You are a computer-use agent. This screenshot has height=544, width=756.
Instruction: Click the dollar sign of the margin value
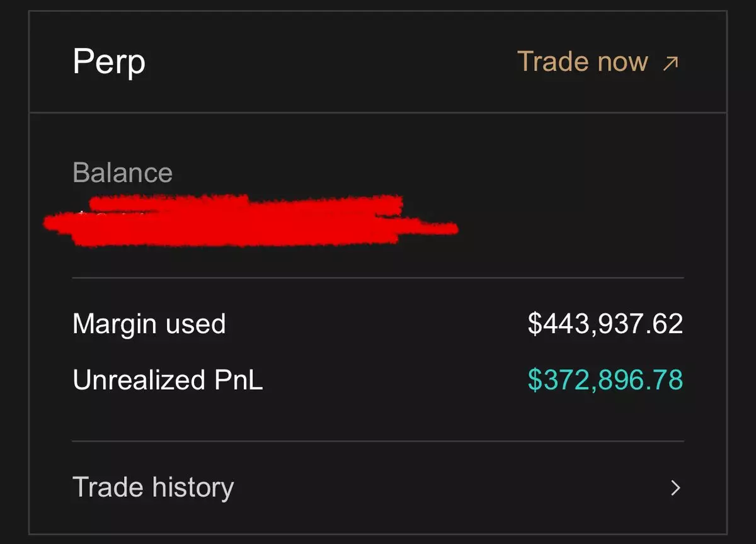tap(534, 324)
